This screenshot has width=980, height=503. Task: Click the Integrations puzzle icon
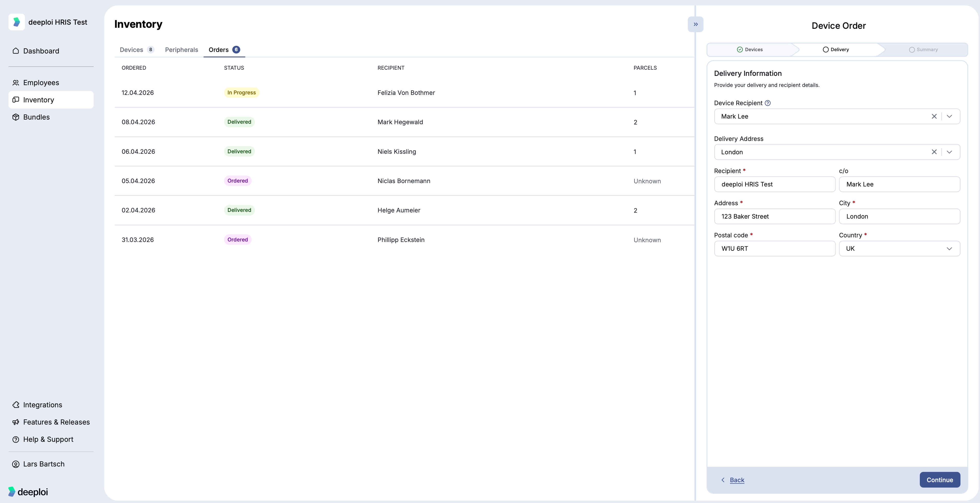(x=16, y=405)
